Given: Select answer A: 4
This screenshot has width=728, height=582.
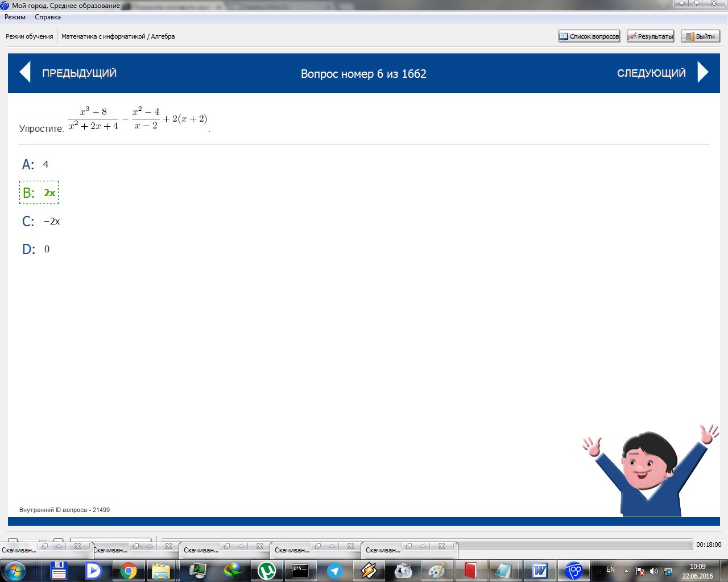Looking at the screenshot, I should pyautogui.click(x=35, y=165).
